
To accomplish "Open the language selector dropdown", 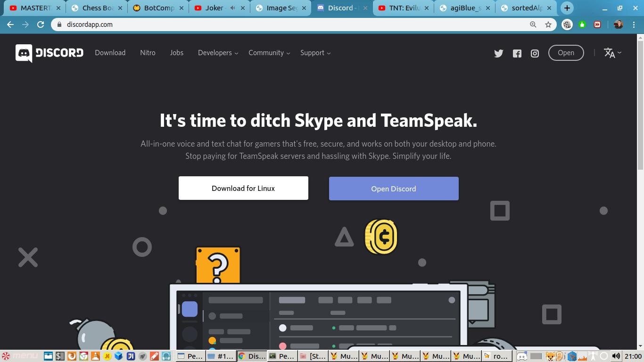I will tap(612, 53).
